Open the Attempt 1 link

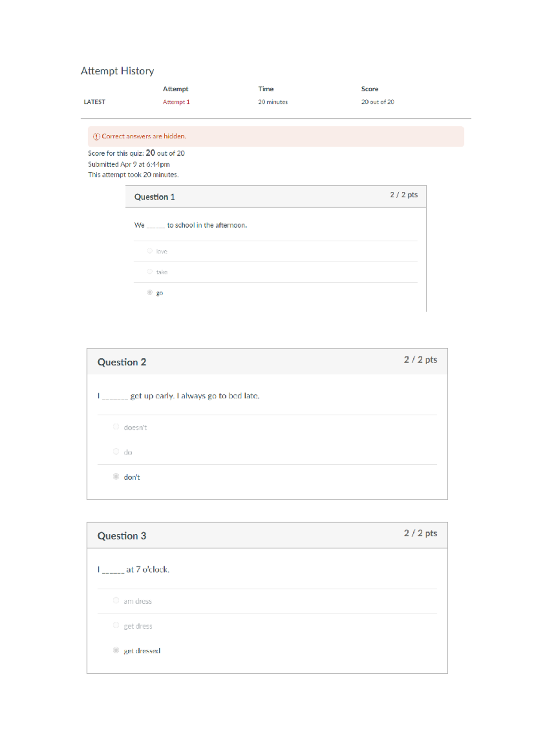click(176, 102)
